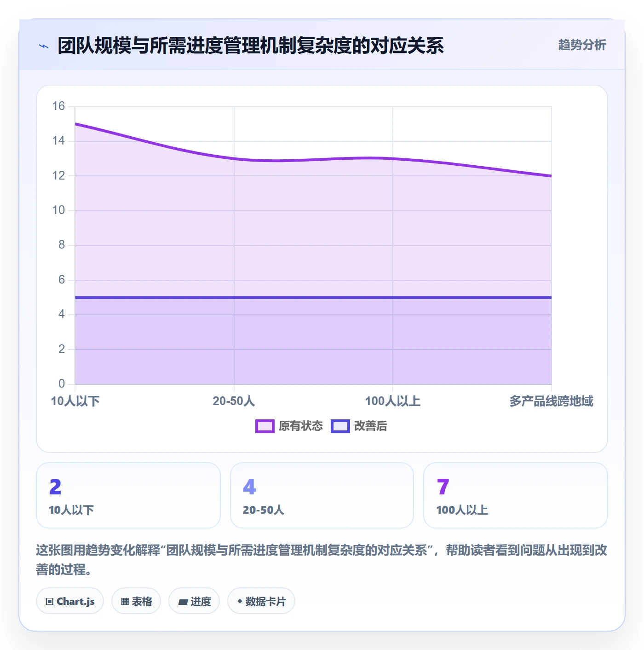644x650 pixels.
Task: Select the 表格 tag
Action: pyautogui.click(x=136, y=601)
